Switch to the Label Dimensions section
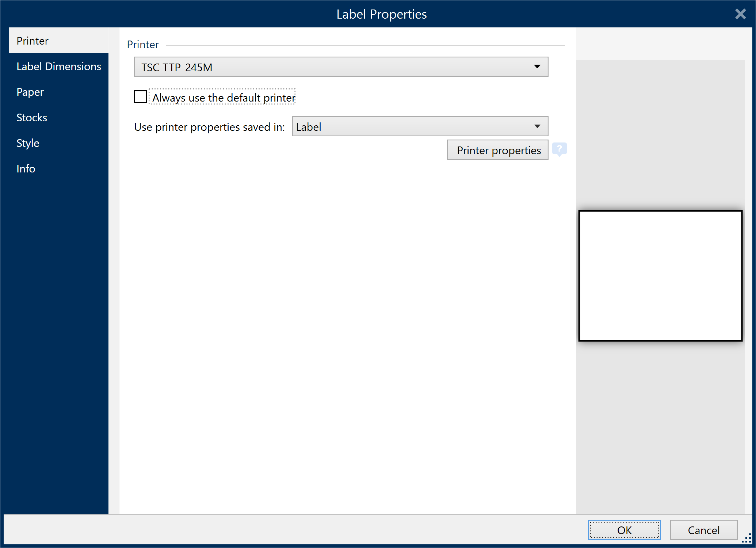The height and width of the screenshot is (548, 756). click(59, 66)
